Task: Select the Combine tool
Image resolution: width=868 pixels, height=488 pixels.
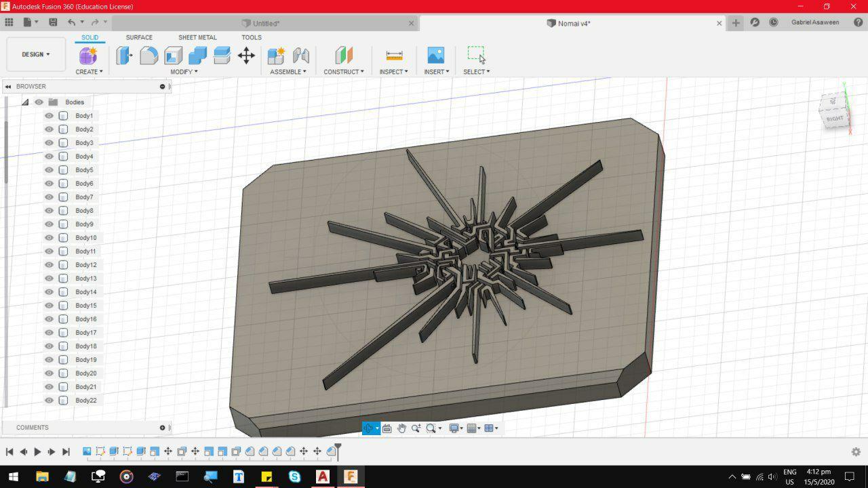Action: 197,56
